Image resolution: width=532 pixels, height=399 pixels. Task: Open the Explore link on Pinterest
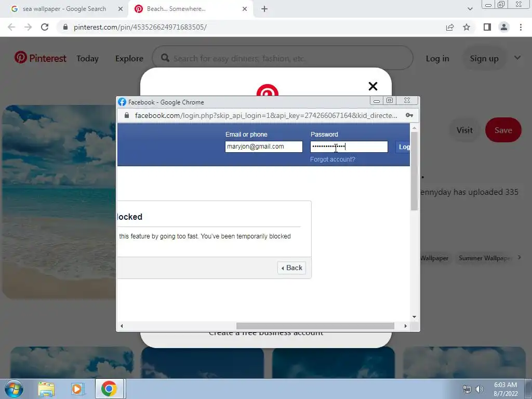click(129, 58)
